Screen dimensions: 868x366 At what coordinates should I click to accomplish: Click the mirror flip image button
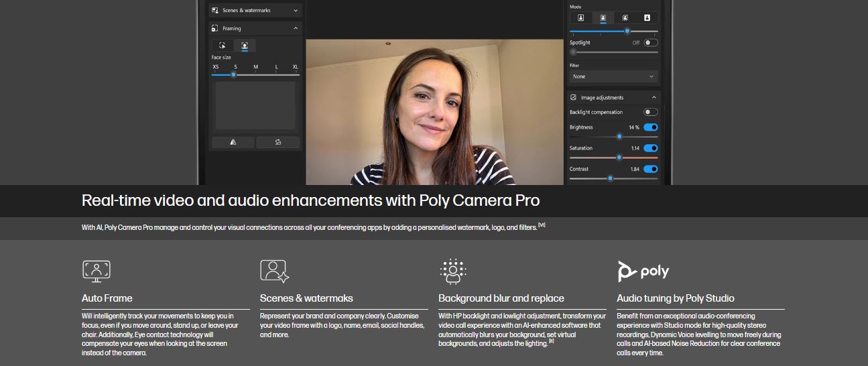coord(233,142)
